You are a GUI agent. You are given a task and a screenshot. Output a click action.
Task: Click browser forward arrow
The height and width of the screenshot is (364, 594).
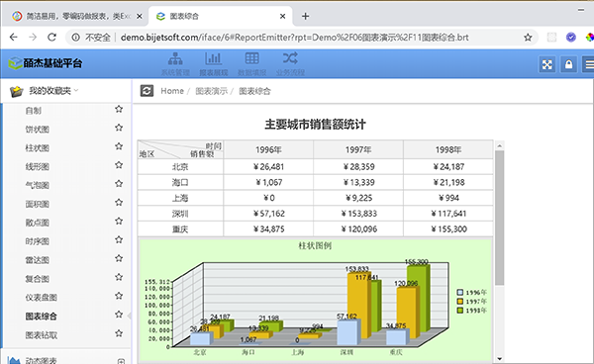coord(33,37)
